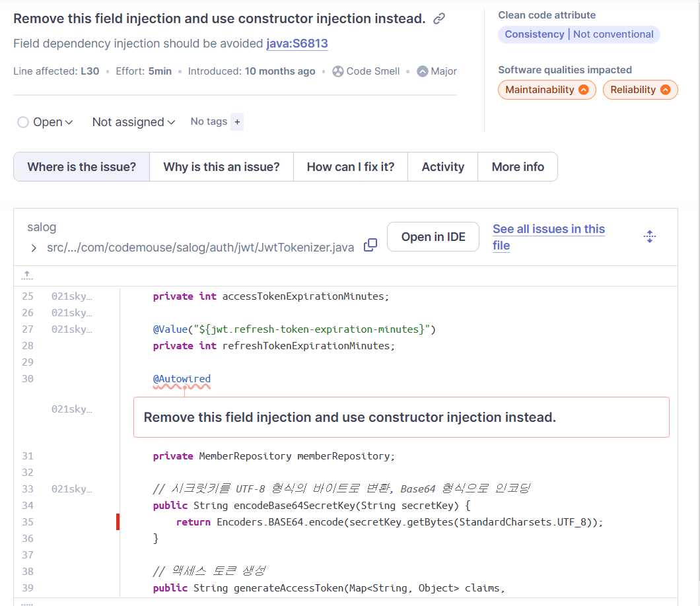Copy issue permalink link icon

tap(439, 18)
